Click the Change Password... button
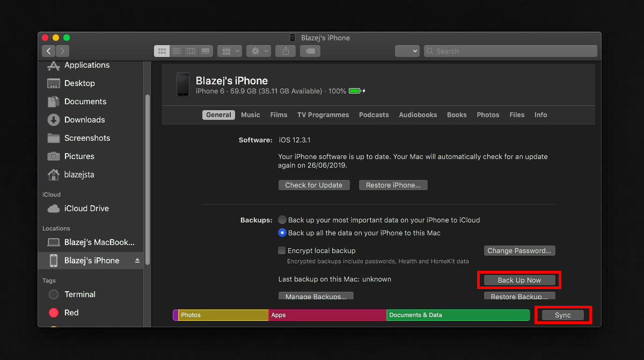Viewport: 644px width, 360px height. 519,251
